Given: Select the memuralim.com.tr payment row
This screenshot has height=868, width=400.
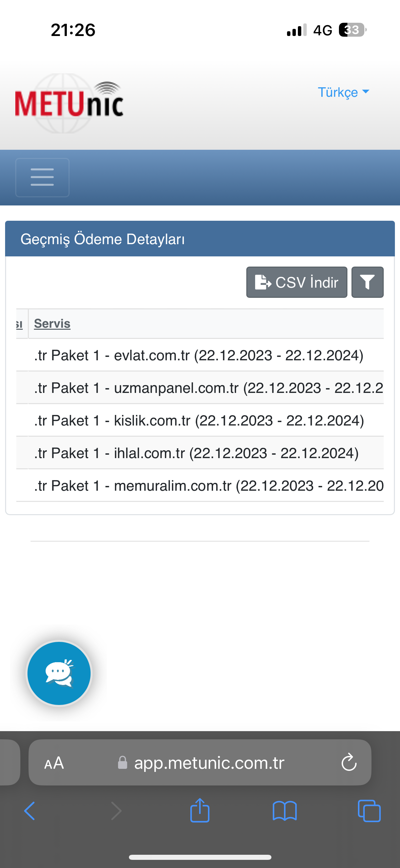Looking at the screenshot, I should (x=200, y=486).
